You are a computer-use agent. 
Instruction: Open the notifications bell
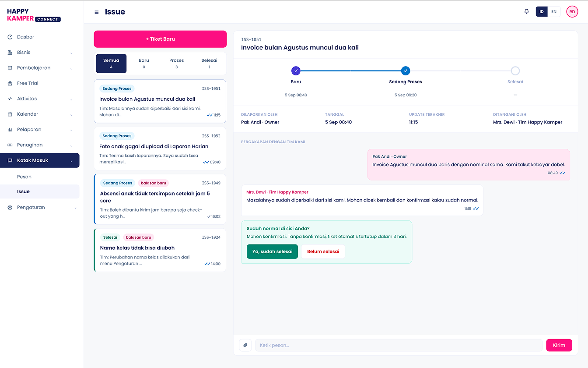pos(526,12)
